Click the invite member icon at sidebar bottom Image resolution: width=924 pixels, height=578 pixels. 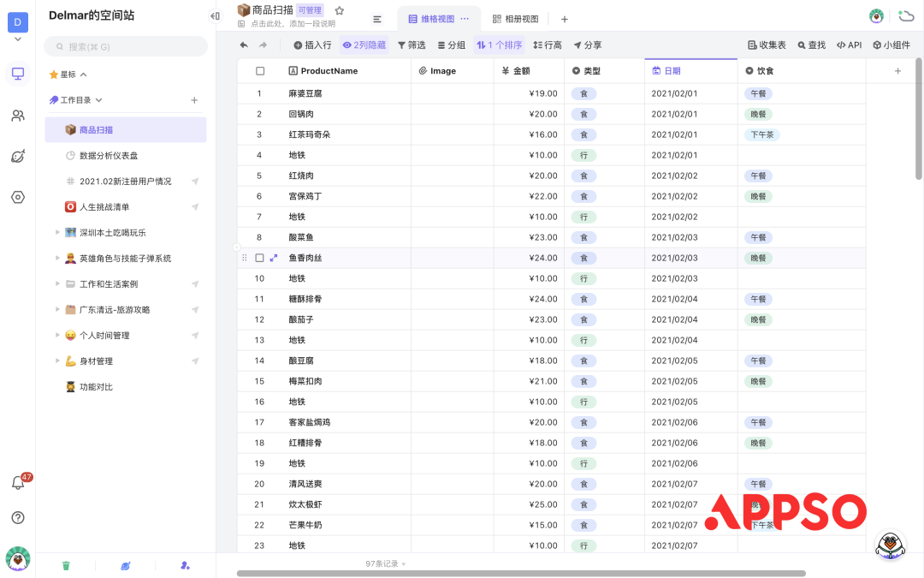point(185,566)
